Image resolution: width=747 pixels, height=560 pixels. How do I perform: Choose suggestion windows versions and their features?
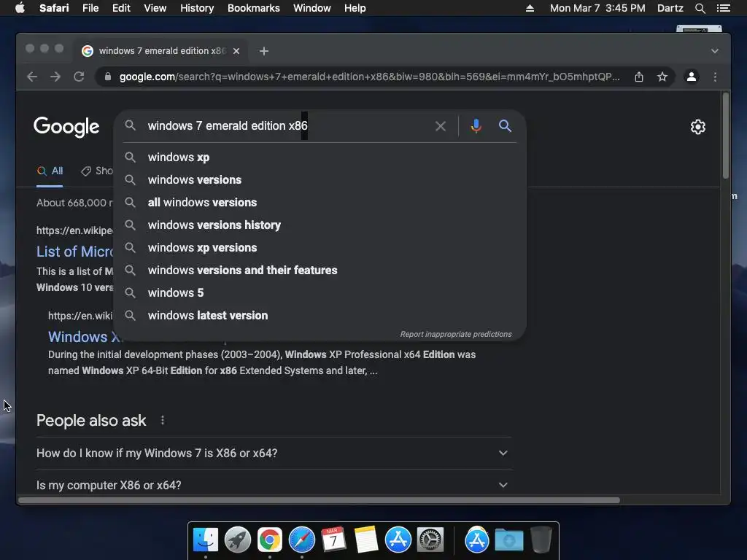click(320, 271)
